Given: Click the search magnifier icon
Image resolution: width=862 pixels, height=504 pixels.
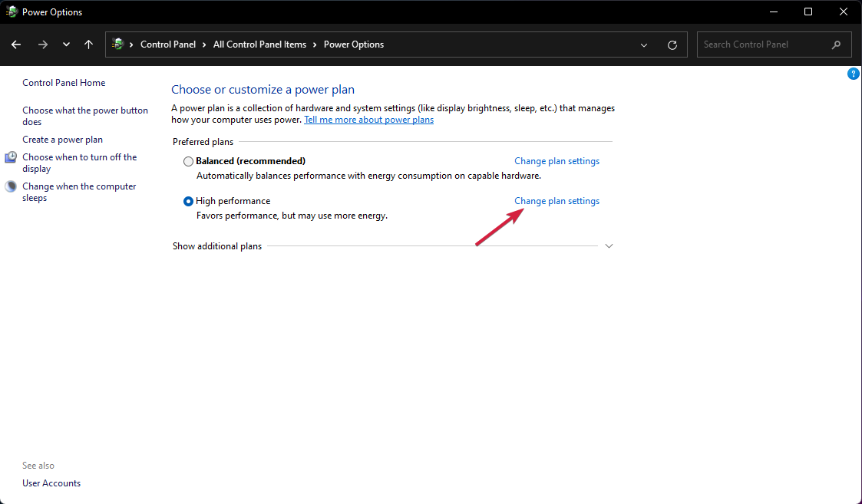Looking at the screenshot, I should click(x=836, y=44).
